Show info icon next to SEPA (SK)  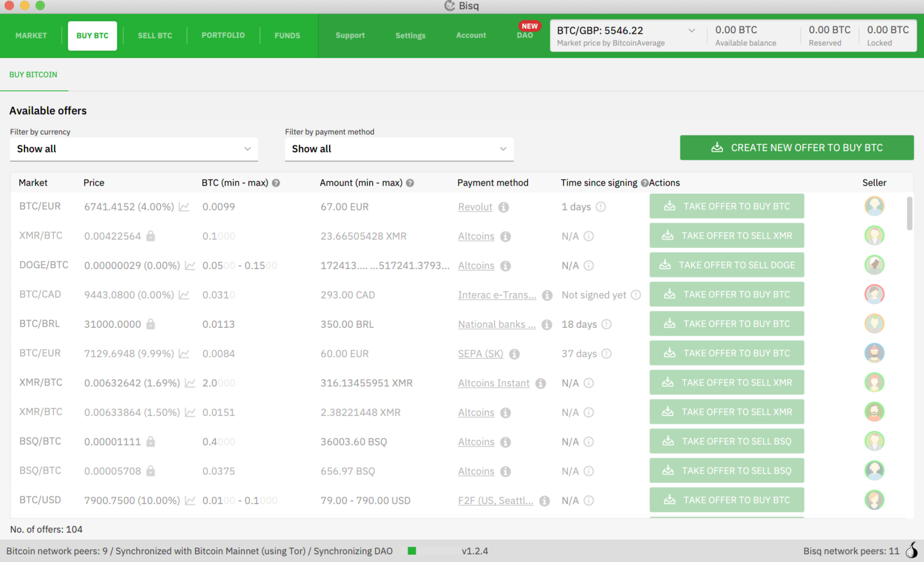(514, 354)
